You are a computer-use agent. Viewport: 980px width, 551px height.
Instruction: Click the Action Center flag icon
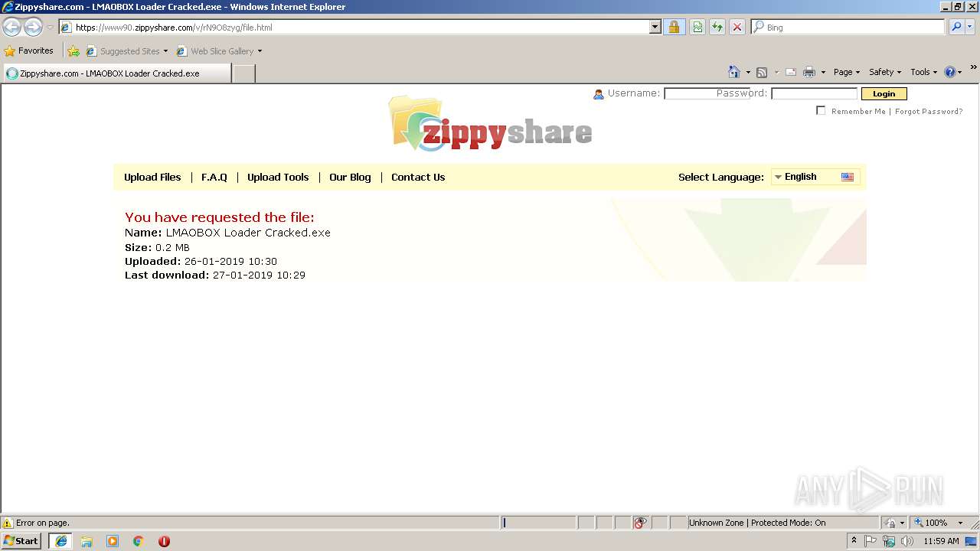coord(871,541)
